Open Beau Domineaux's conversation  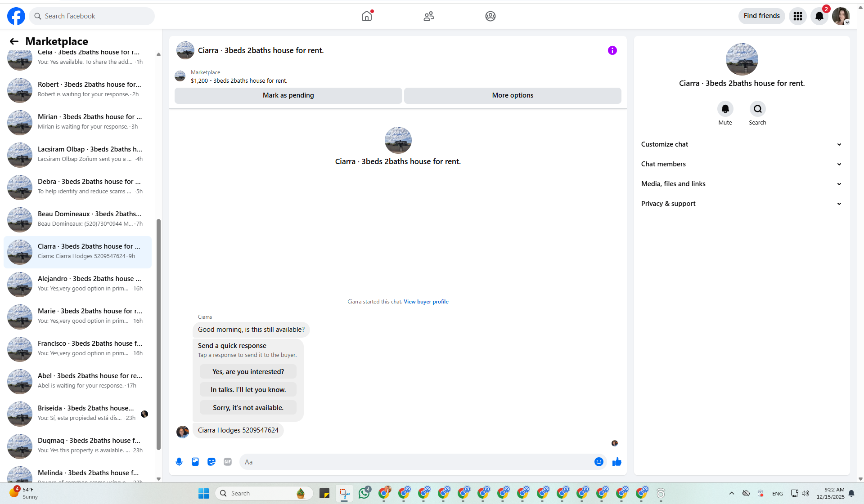tap(77, 219)
